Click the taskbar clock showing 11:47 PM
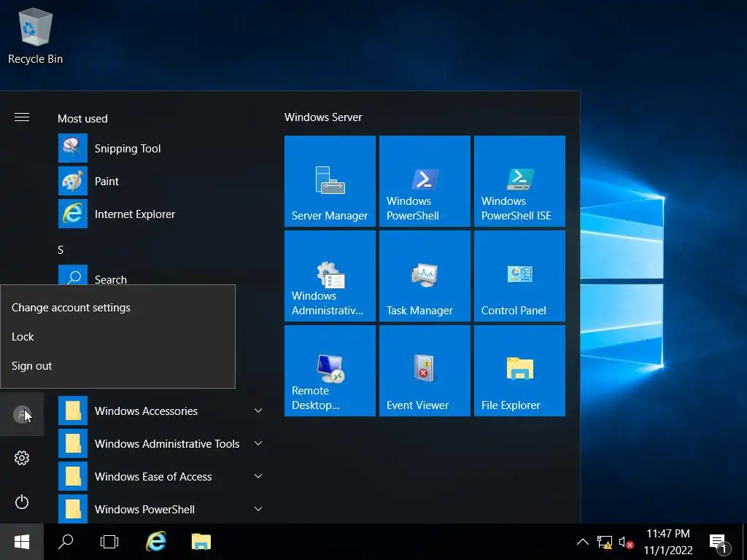The height and width of the screenshot is (560, 747). click(x=668, y=542)
